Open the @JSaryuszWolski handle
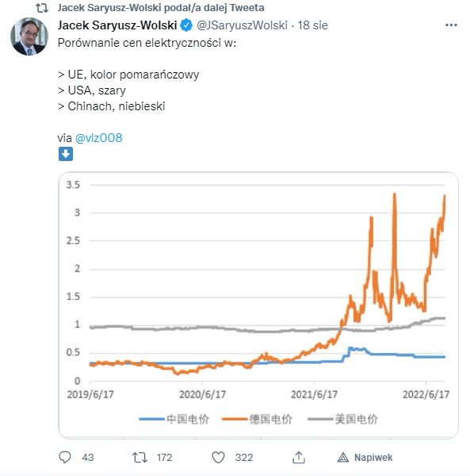Screen dimensions: 470x476 (x=242, y=25)
